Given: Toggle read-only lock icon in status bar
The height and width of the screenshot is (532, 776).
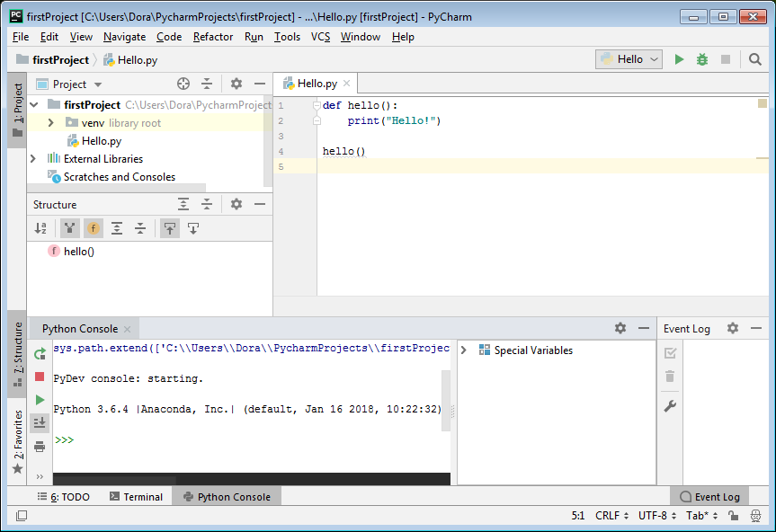Looking at the screenshot, I should click(x=734, y=516).
